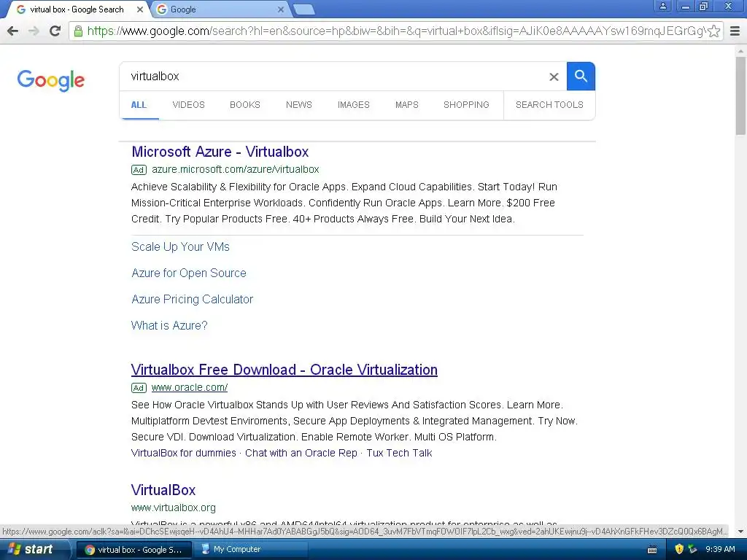Click the browser forward arrow
This screenshot has width=747, height=560.
tap(34, 31)
